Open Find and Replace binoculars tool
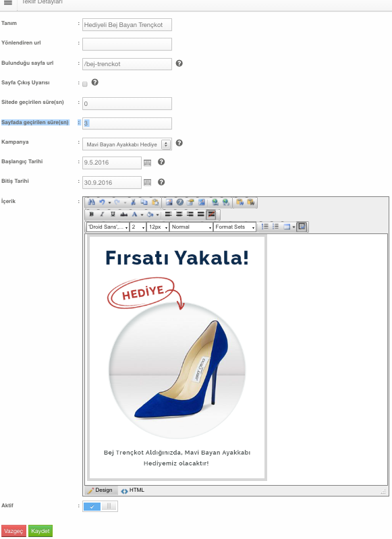Viewport: 392px width, 539px height. (91, 202)
